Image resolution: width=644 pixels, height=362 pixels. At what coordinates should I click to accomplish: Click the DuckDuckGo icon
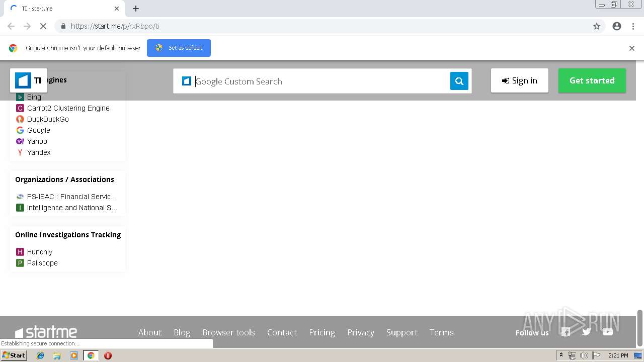tap(20, 119)
